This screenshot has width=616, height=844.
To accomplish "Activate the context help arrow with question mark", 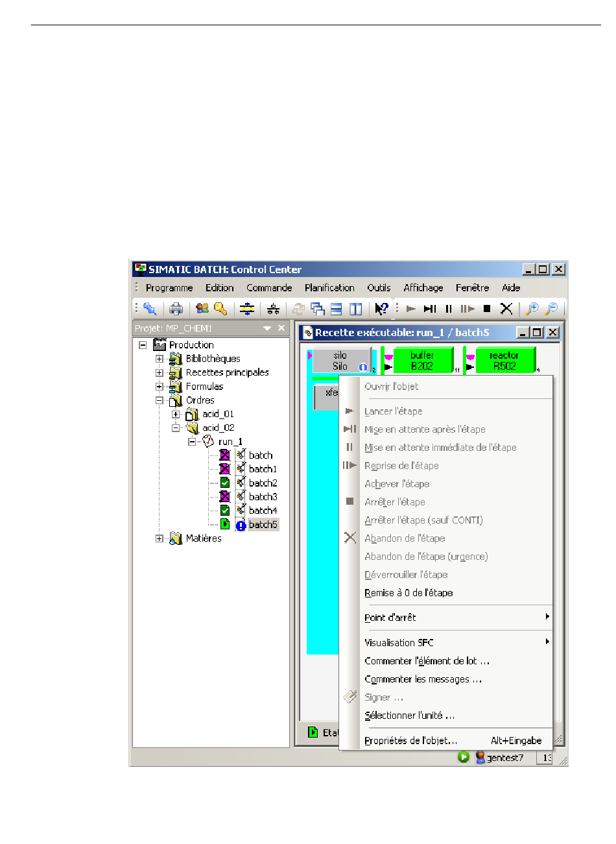I will 382,309.
